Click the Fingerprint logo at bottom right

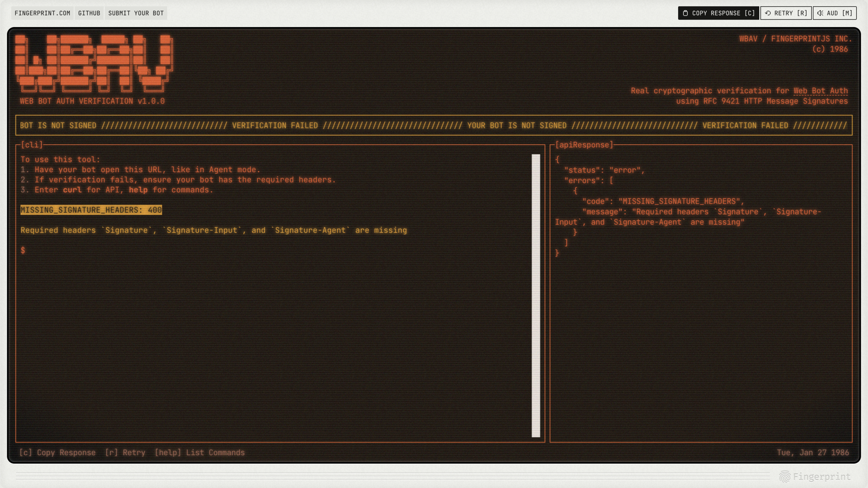pyautogui.click(x=815, y=477)
